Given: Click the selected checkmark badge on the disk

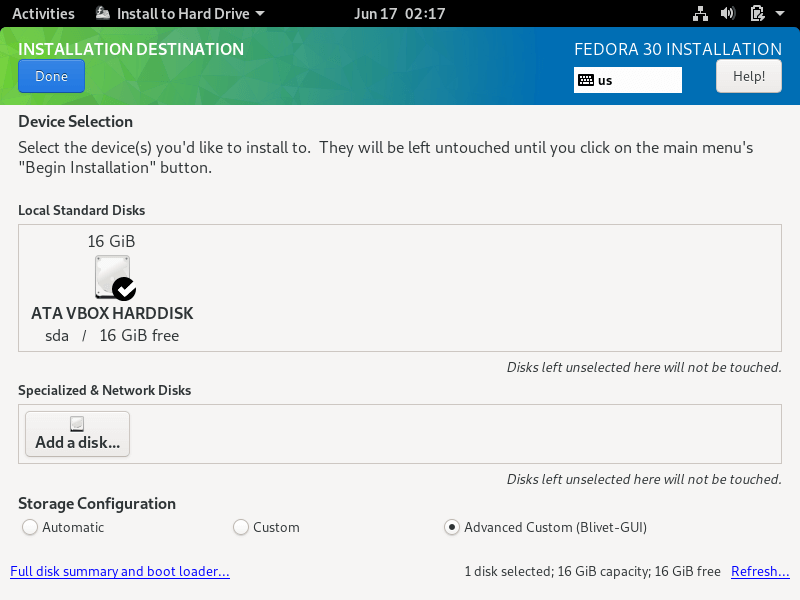Looking at the screenshot, I should 124,289.
